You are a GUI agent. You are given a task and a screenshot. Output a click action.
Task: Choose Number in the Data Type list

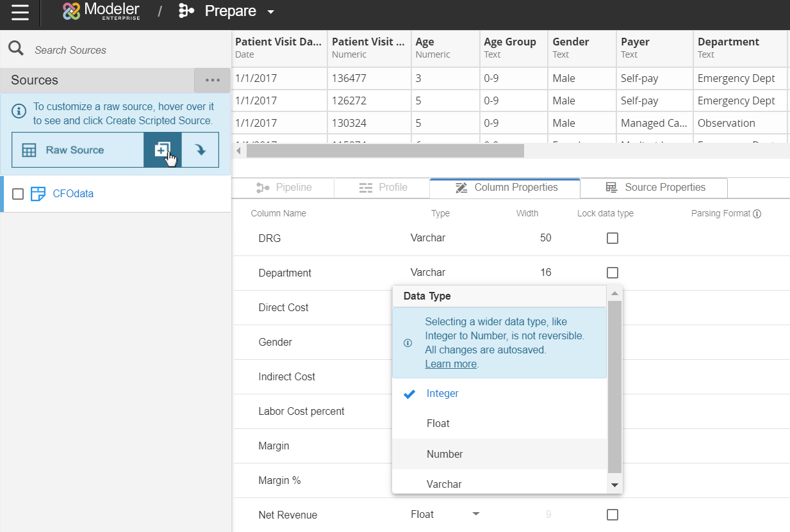tap(445, 454)
